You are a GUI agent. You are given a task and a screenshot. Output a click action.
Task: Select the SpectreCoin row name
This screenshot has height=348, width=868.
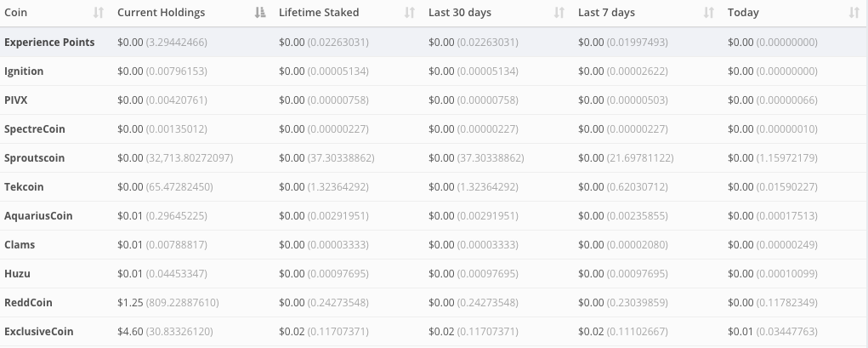coord(34,129)
